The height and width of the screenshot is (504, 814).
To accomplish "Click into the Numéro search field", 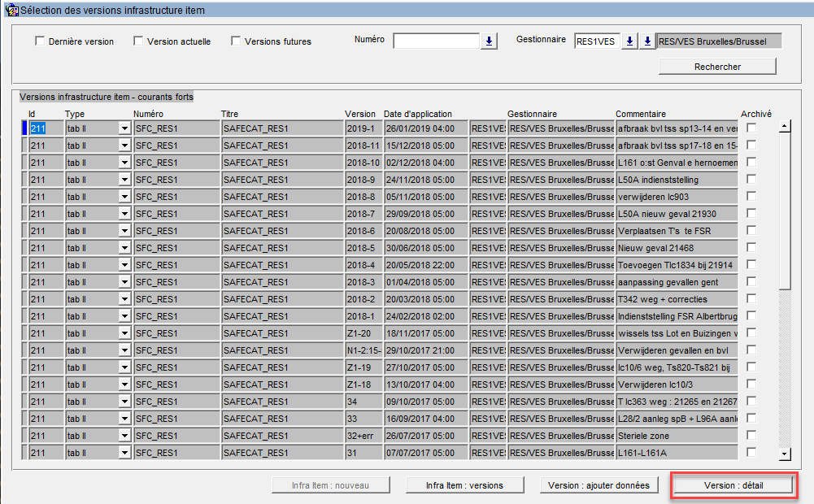I will tap(436, 41).
